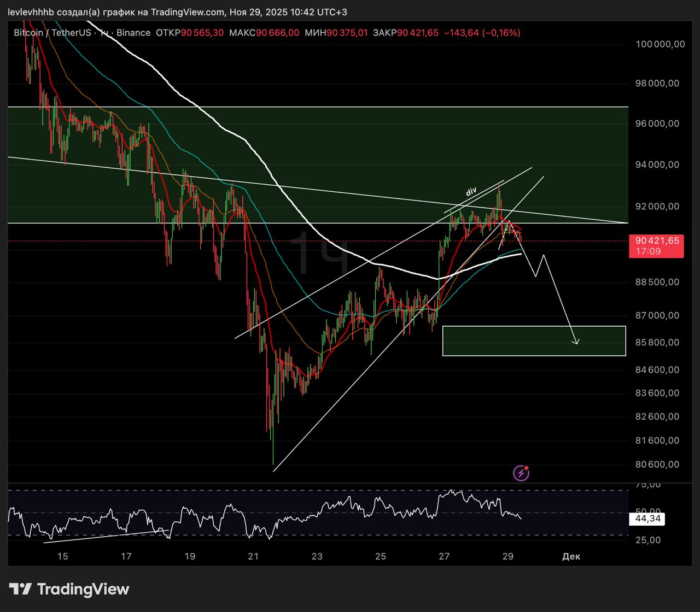Click the 94 000,00 price axis label
Screen dimensions: 700x612
(x=658, y=164)
